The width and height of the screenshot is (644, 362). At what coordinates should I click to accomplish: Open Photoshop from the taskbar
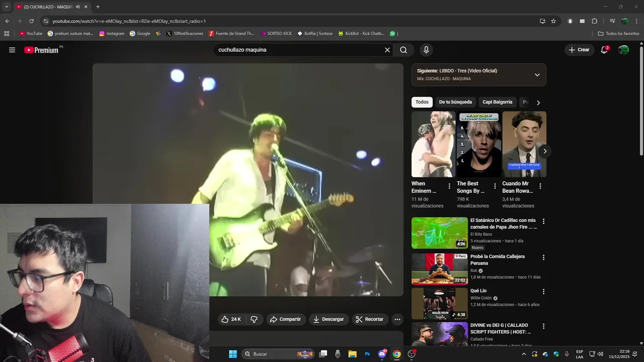[x=367, y=354]
